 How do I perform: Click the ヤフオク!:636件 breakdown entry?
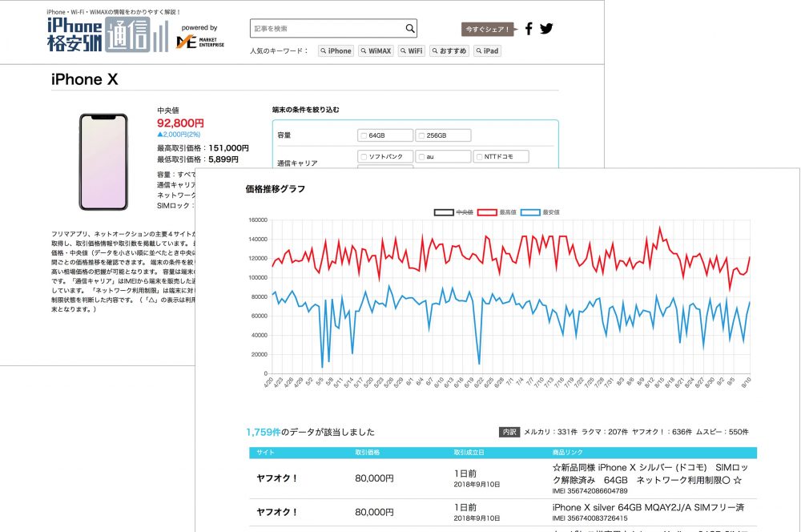coord(662,433)
